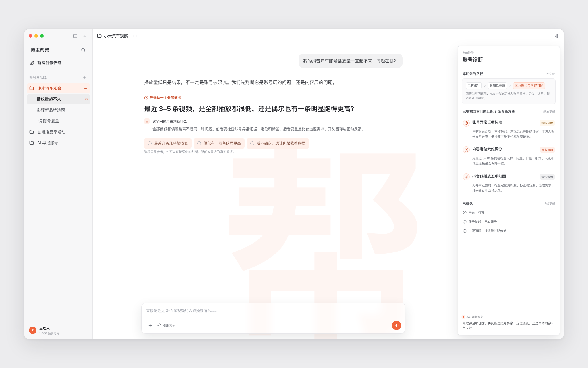Click the question icon beside 先确认一个关键情况
This screenshot has width=588, height=368.
pyautogui.click(x=146, y=98)
